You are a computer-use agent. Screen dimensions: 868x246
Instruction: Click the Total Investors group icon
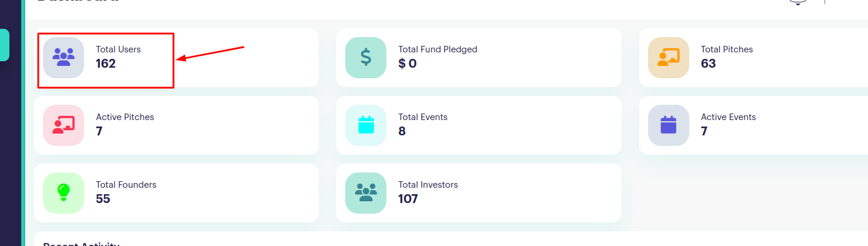point(366,192)
